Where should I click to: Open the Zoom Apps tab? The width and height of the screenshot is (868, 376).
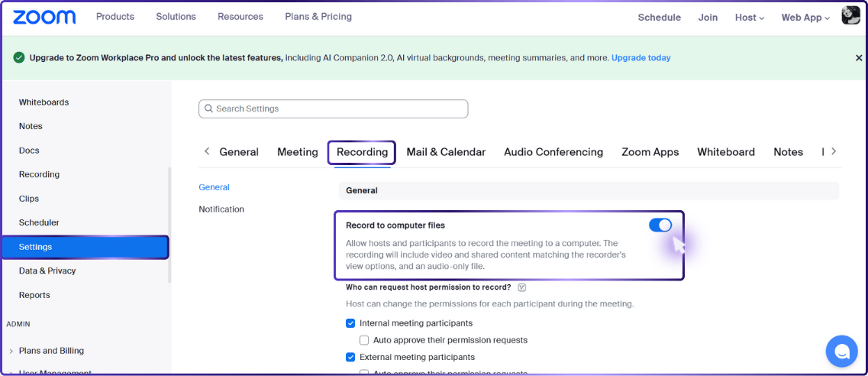pyautogui.click(x=650, y=152)
